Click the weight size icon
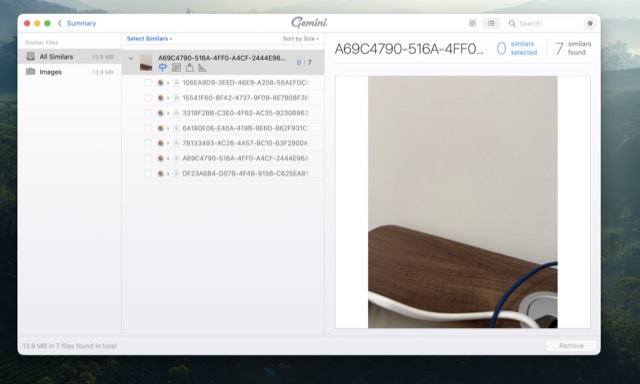Screen dimensions: 640x384 [x=189, y=67]
